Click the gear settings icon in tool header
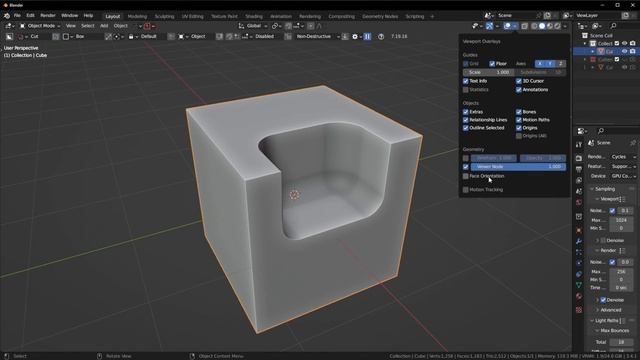This screenshot has height=360, width=640. (355, 36)
